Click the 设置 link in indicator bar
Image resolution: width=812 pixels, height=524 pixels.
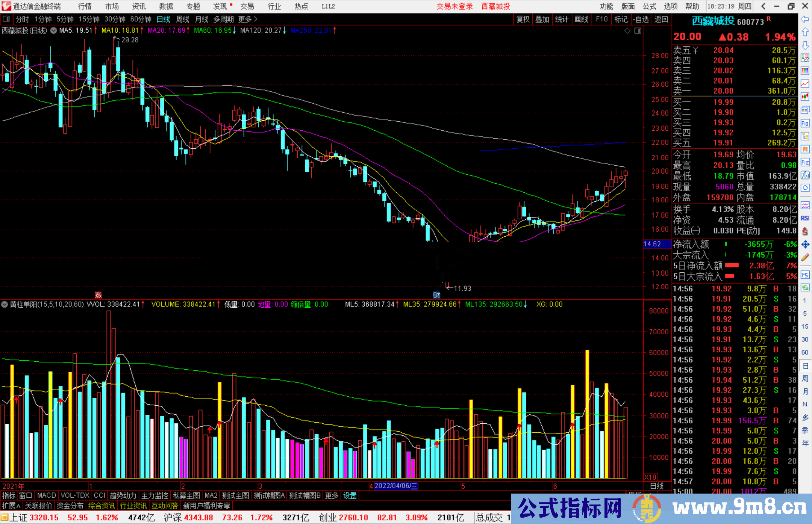pos(350,495)
